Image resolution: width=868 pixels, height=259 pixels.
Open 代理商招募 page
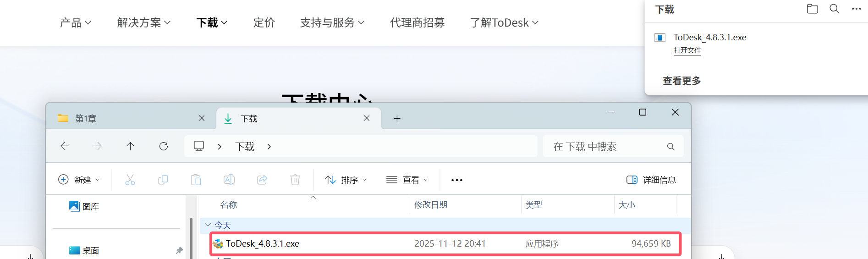click(x=418, y=22)
